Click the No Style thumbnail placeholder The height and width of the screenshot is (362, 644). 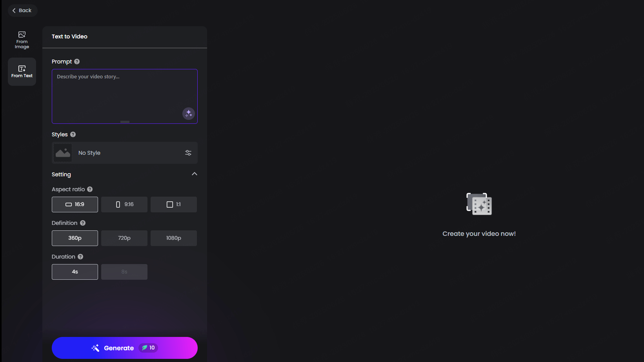pyautogui.click(x=63, y=153)
